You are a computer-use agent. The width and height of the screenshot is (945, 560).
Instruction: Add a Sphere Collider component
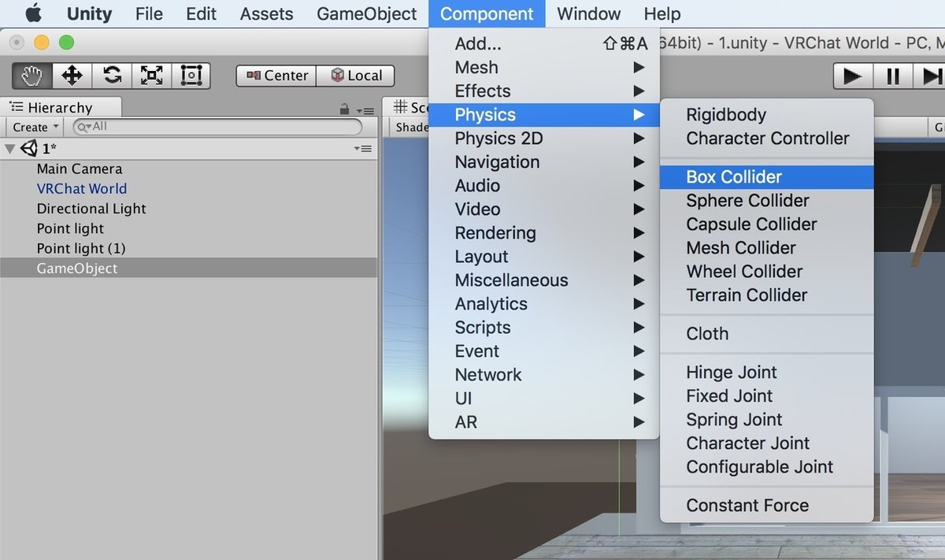767,201
